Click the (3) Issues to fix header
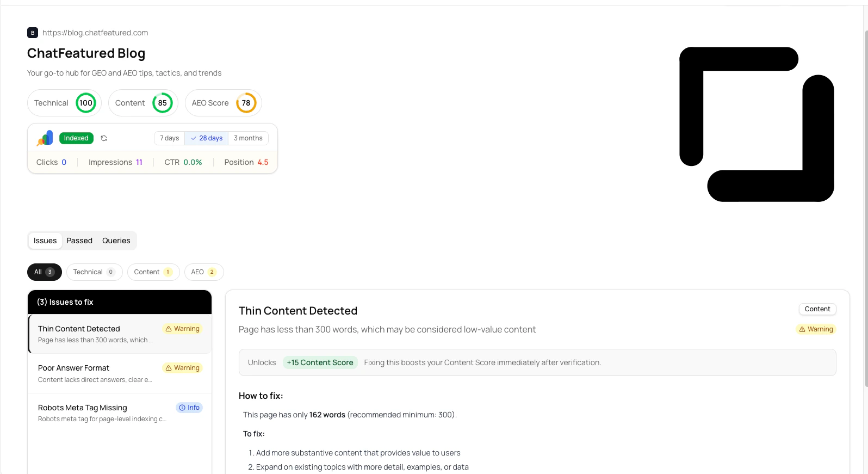This screenshot has width=868, height=474. click(x=120, y=302)
